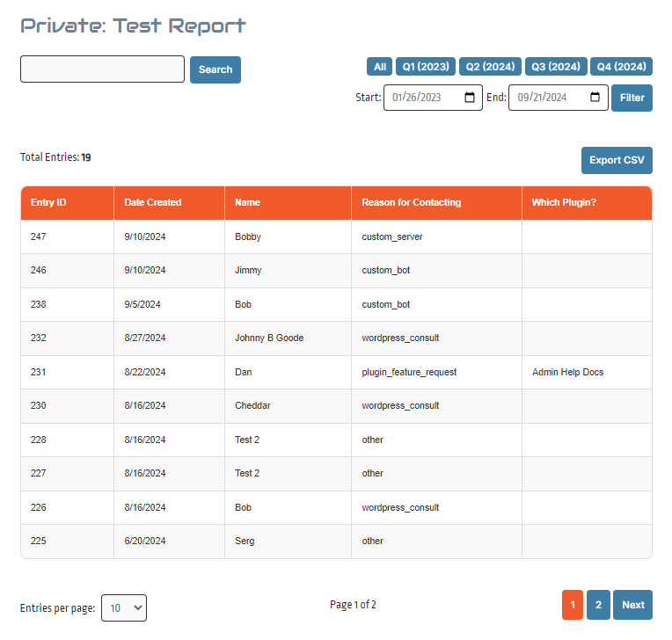Export entries with Export CSV button
The image size is (672, 640).
pyautogui.click(x=617, y=160)
